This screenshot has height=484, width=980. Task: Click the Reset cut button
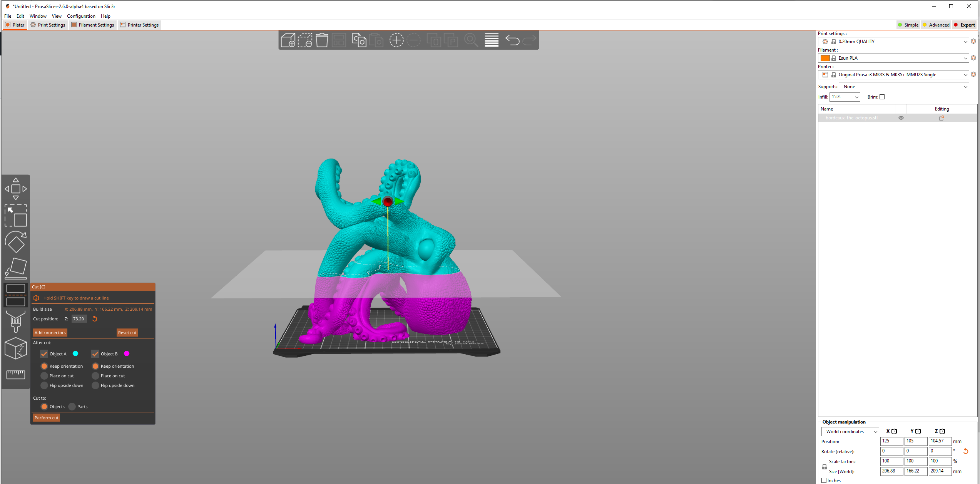pos(127,333)
